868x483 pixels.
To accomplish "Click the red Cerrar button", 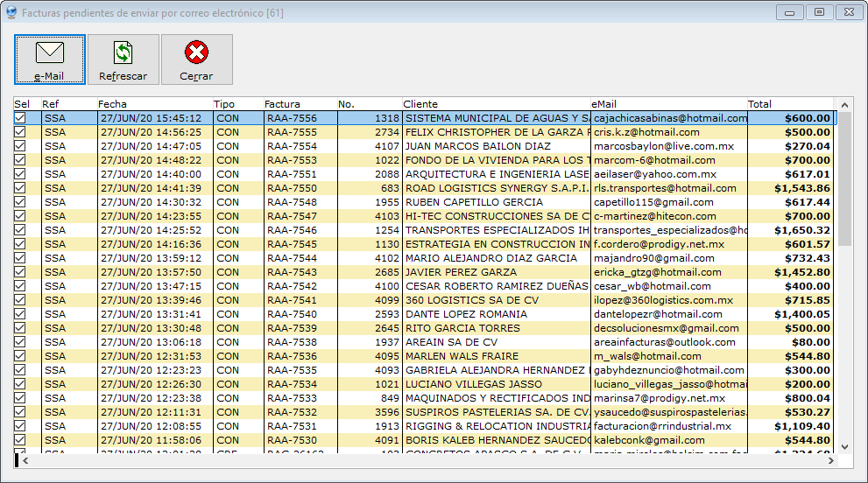I will pos(196,59).
